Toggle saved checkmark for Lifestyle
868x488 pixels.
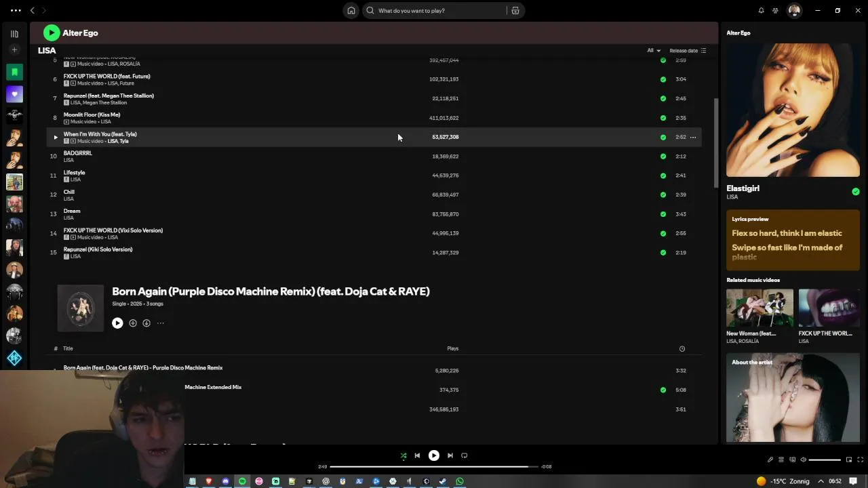663,176
